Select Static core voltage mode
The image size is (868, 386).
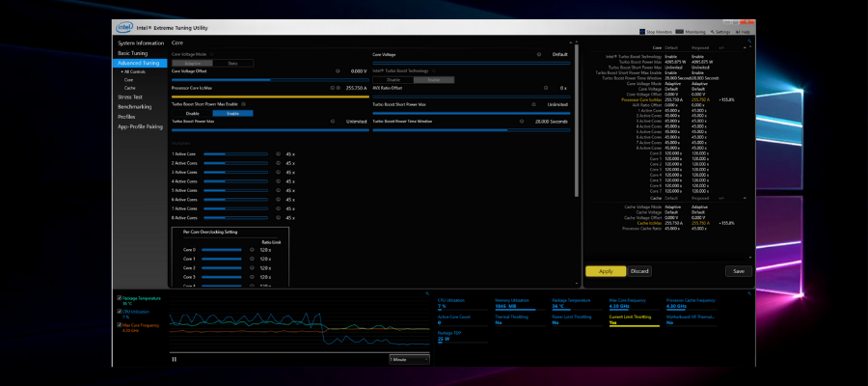tap(233, 63)
